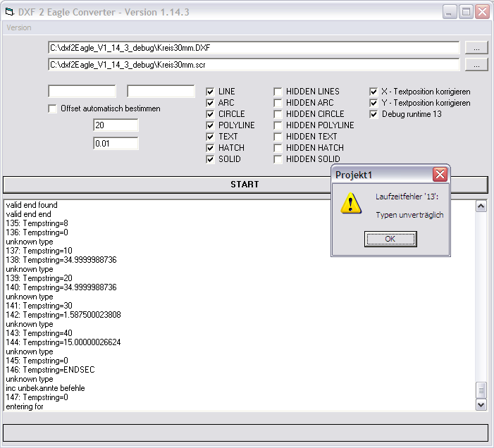The height and width of the screenshot is (448, 494).
Task: Click the log scrollbar thumb
Action: pos(481,390)
